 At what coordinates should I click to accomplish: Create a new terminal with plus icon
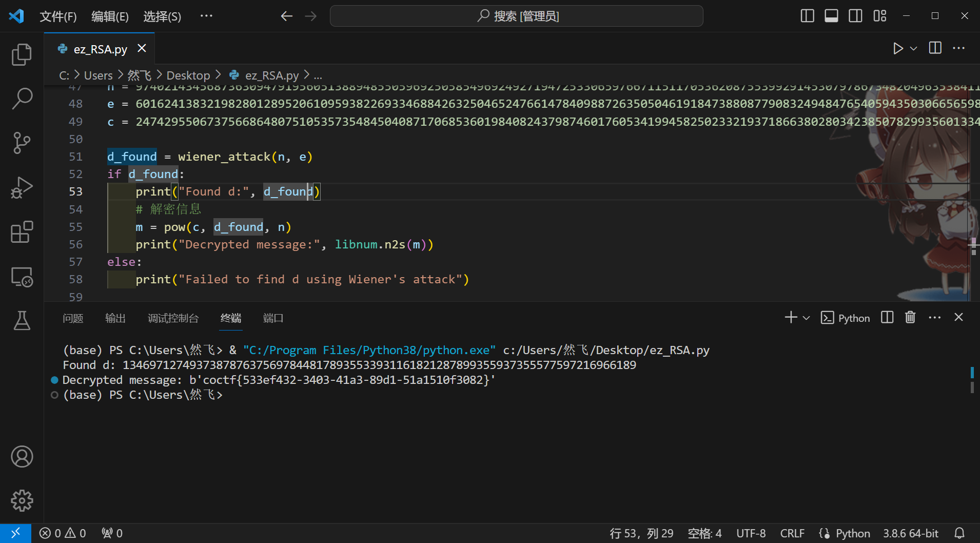(791, 318)
